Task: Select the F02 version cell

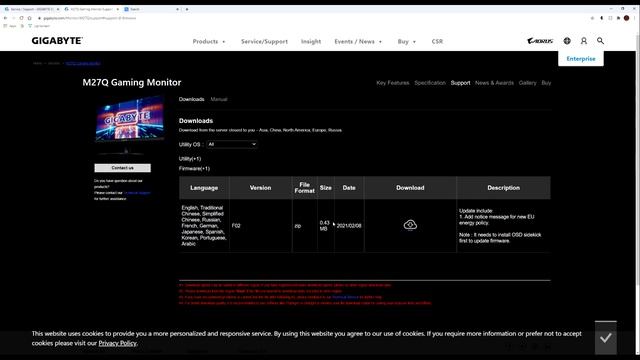Action: (260, 226)
